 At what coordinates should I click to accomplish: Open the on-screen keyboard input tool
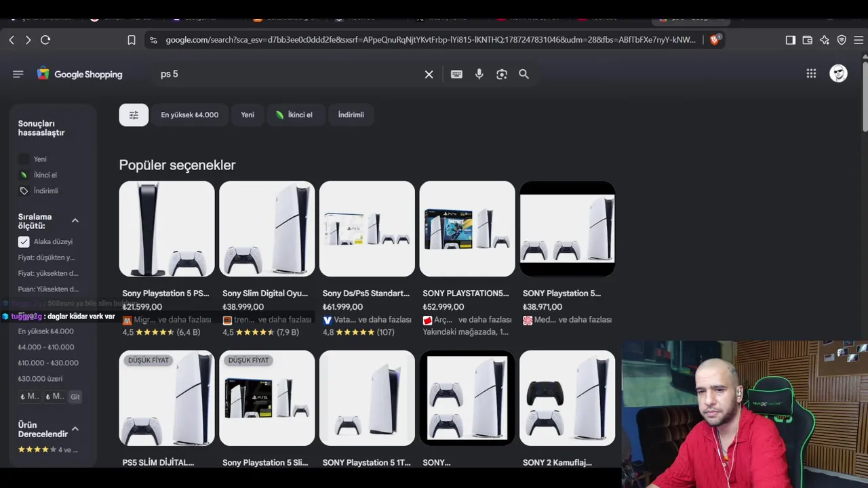[456, 75]
